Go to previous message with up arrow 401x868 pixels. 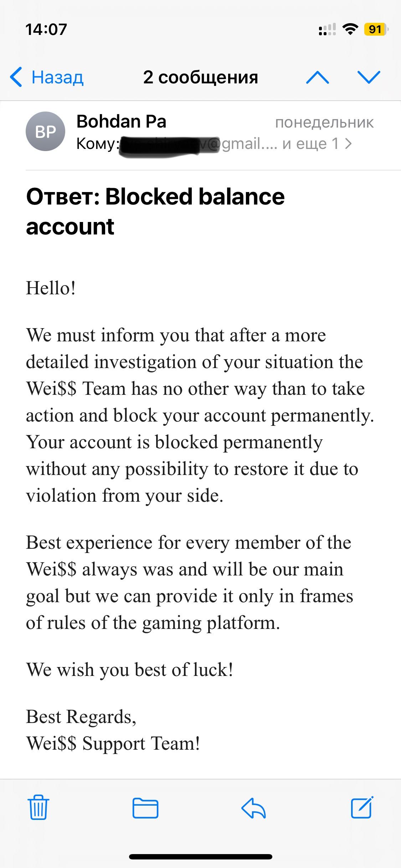pyautogui.click(x=317, y=77)
